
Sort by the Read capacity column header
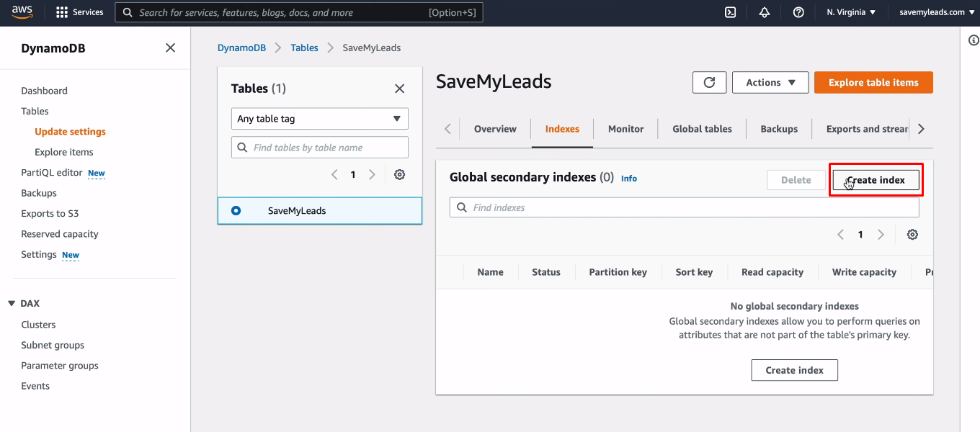[x=772, y=272]
